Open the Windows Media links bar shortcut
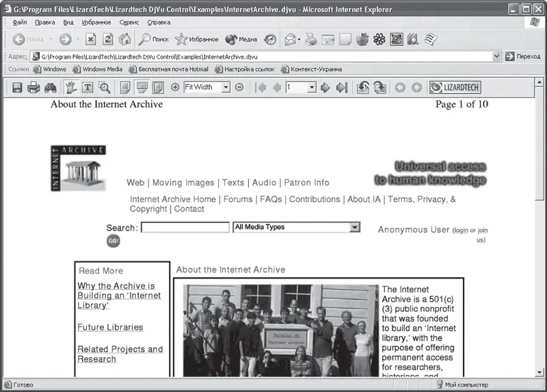Screen dimensions: 547x392 click(x=97, y=69)
